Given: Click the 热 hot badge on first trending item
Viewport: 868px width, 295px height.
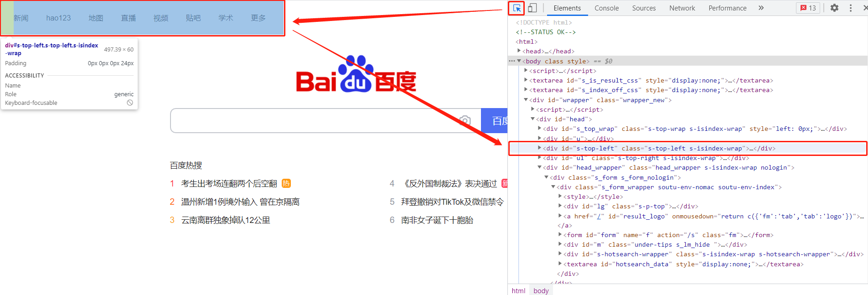Looking at the screenshot, I should pos(286,183).
